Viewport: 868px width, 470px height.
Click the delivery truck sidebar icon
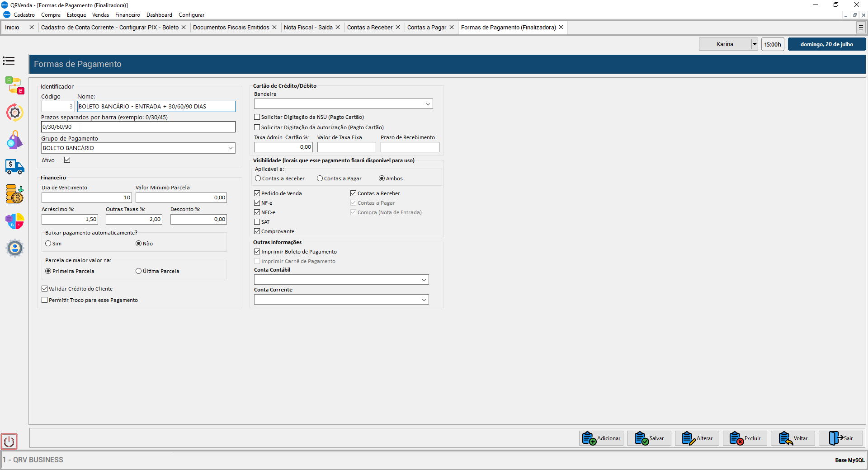[14, 167]
